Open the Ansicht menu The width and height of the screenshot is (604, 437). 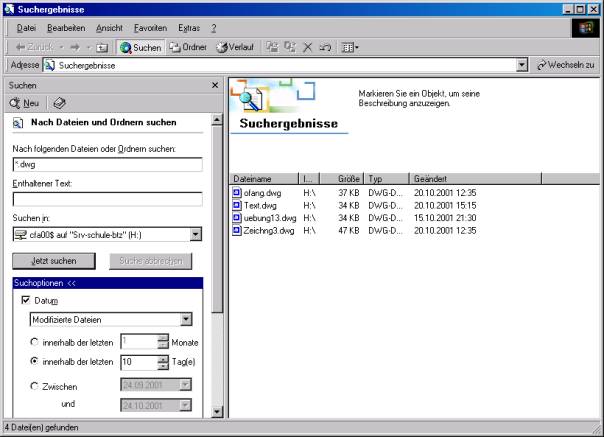(x=109, y=28)
